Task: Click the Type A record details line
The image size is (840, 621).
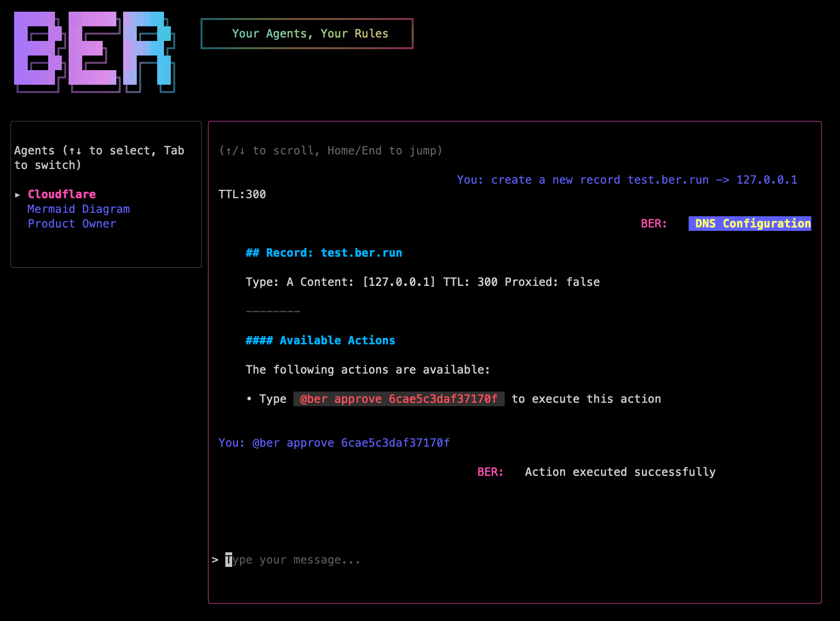Action: 422,282
